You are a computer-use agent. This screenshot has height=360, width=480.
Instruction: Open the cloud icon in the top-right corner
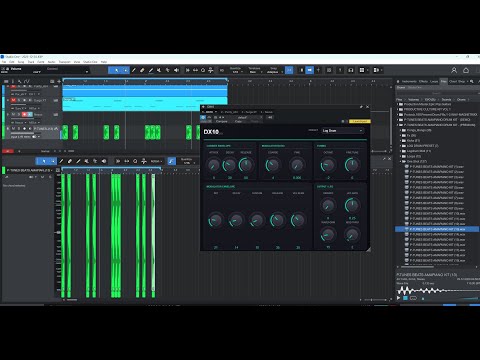coord(466,70)
